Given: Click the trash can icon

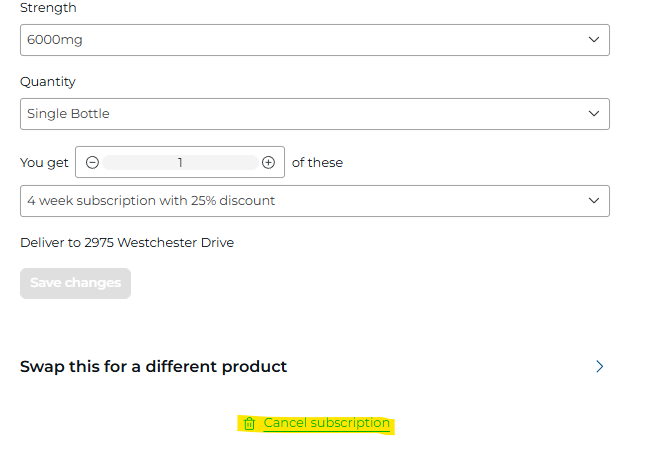Looking at the screenshot, I should click(249, 424).
